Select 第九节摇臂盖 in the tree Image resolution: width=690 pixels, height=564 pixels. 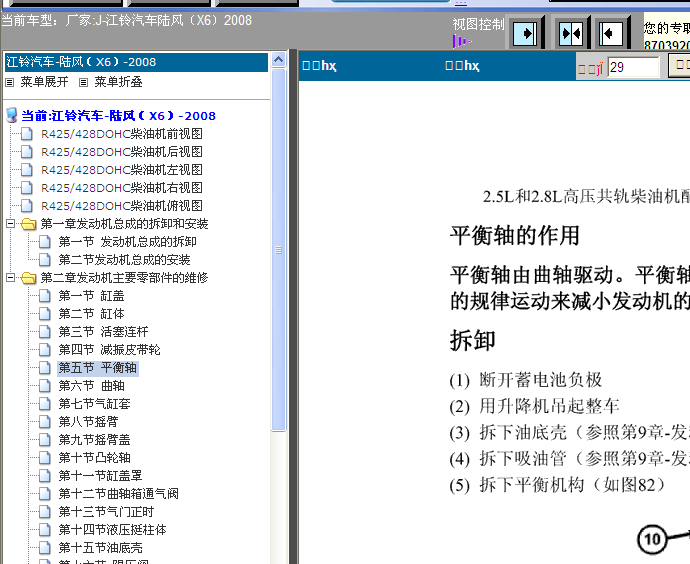click(95, 440)
